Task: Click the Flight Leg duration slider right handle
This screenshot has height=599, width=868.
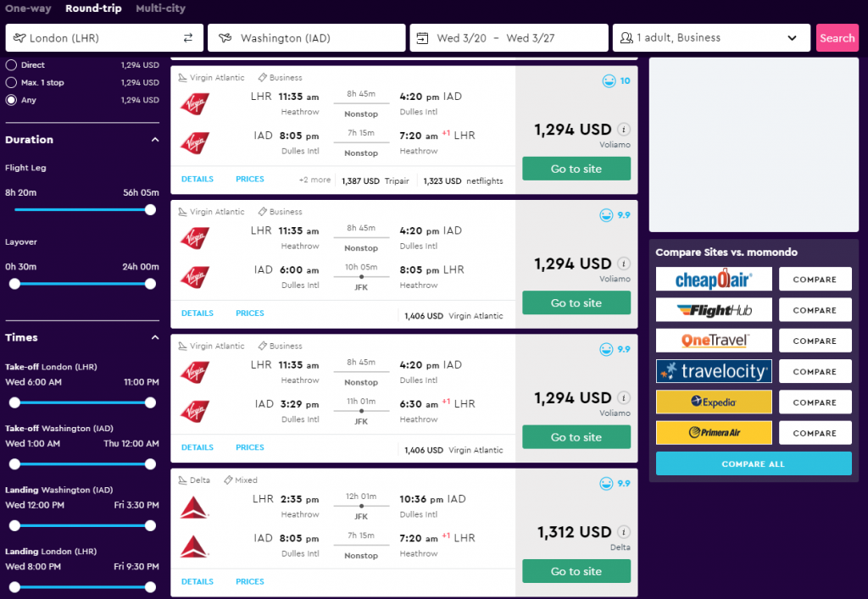Action: pos(150,209)
